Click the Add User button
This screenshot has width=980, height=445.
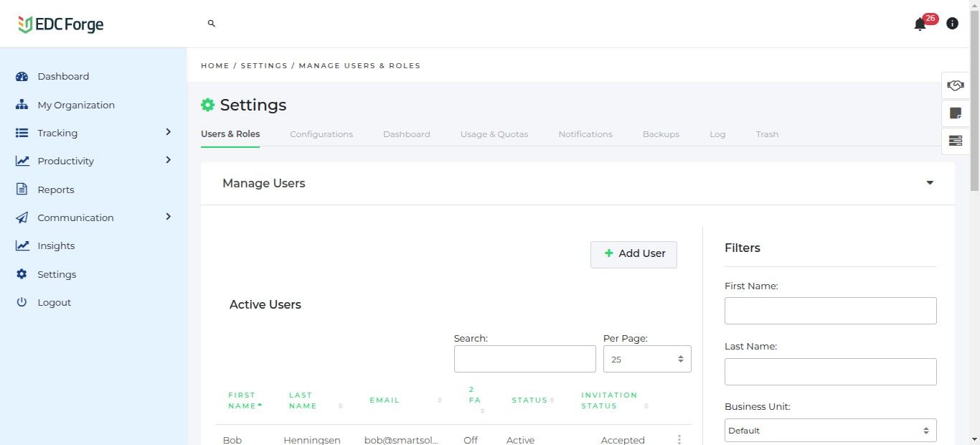tap(633, 254)
